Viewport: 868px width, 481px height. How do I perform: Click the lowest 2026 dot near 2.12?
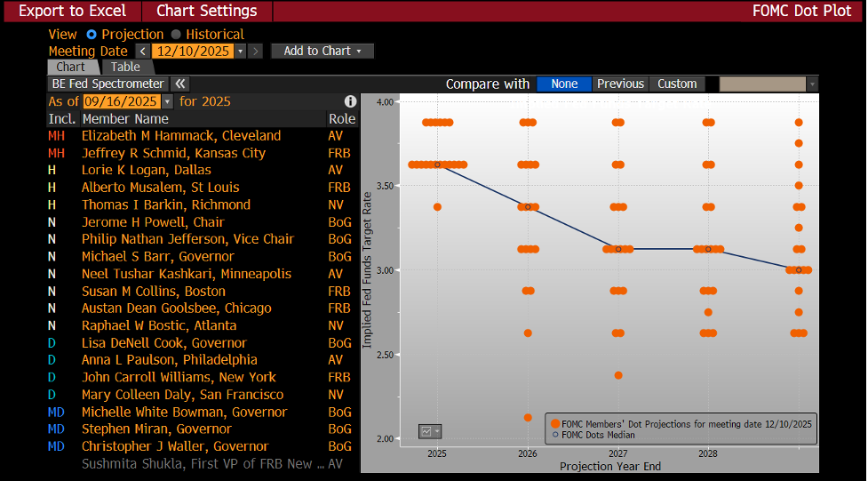(x=528, y=417)
